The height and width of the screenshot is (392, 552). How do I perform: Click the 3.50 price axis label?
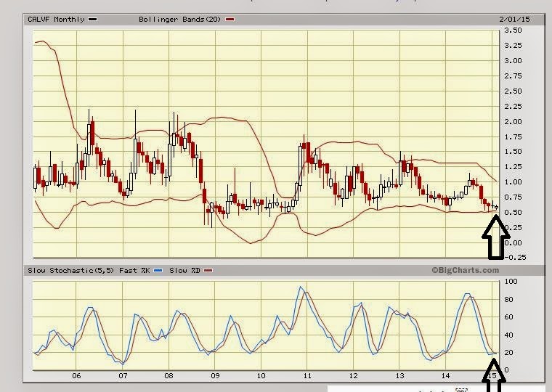pyautogui.click(x=513, y=30)
